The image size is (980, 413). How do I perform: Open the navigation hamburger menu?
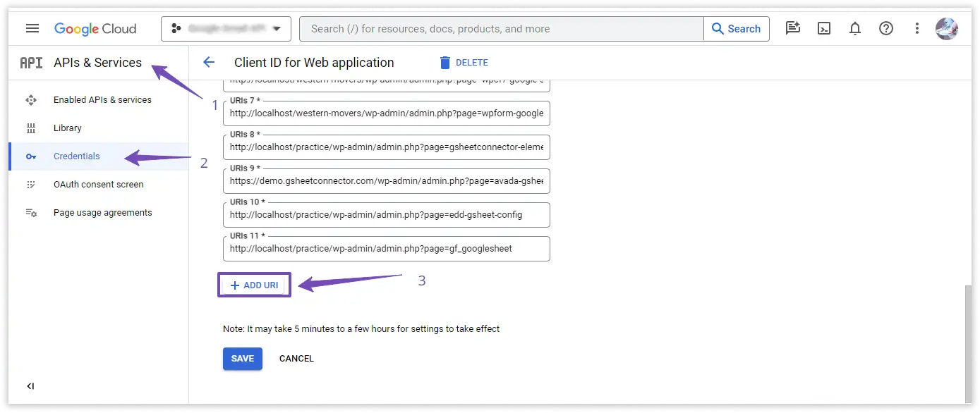pyautogui.click(x=32, y=28)
